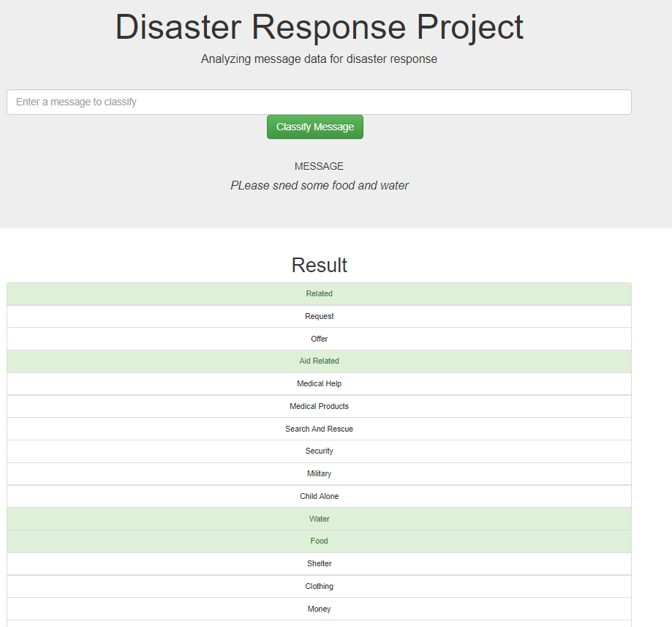Click the green Classify Message button
Viewport: 672px width, 627px height.
(x=315, y=127)
